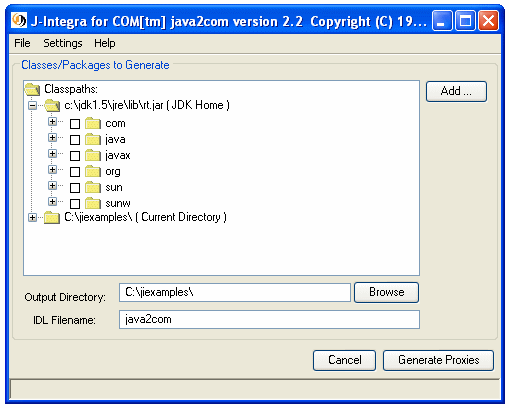
Task: Click the J-Integra app icon in title bar
Action: click(x=19, y=20)
